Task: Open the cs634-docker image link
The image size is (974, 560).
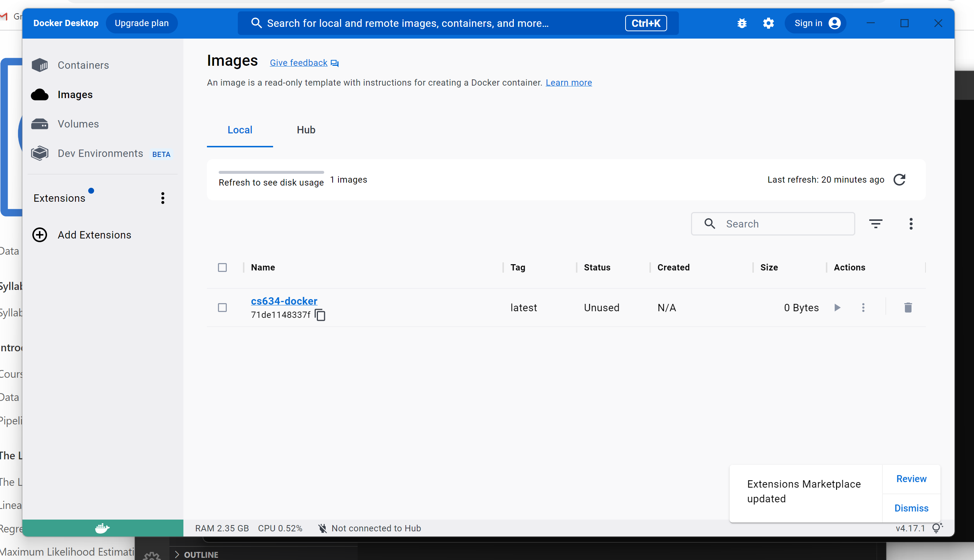Action: [284, 301]
